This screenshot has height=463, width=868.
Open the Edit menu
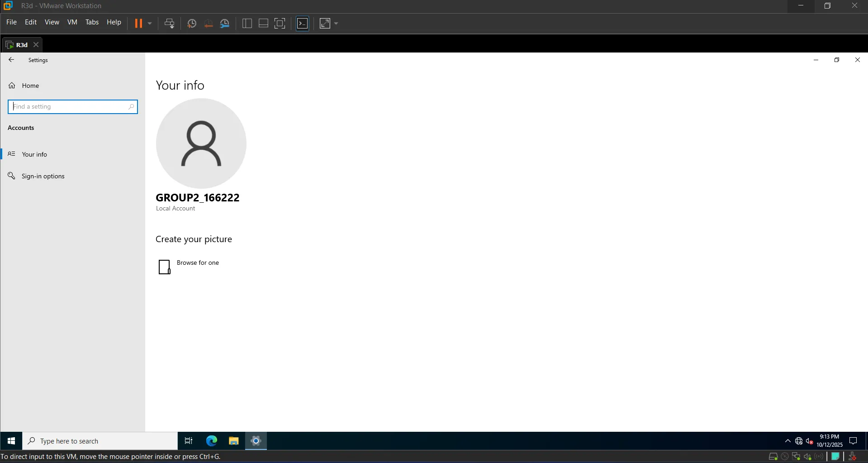(31, 22)
